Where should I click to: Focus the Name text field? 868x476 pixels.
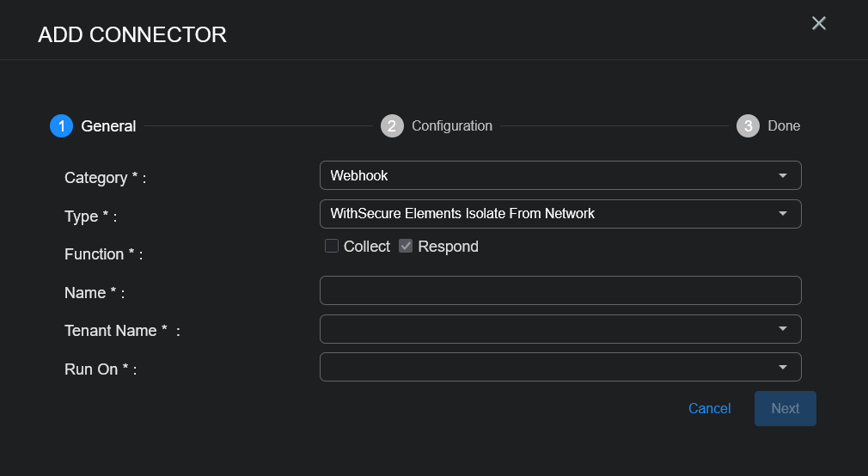(x=559, y=290)
